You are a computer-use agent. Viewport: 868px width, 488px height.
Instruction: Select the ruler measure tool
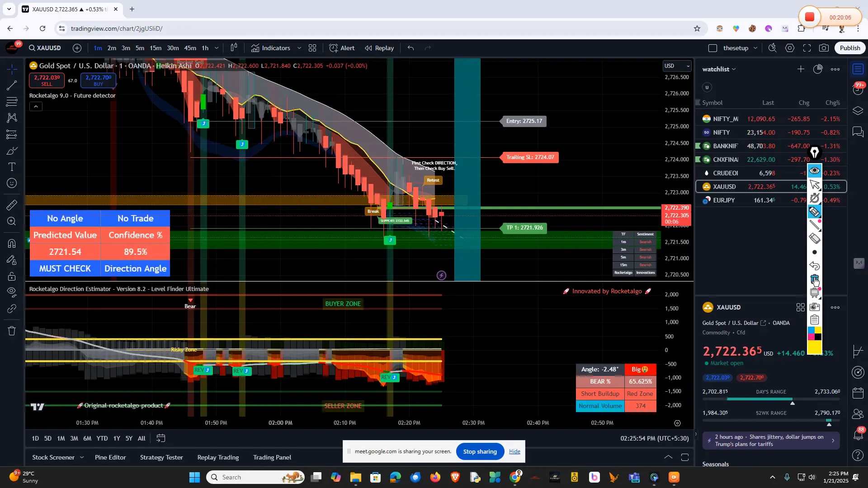coord(12,205)
